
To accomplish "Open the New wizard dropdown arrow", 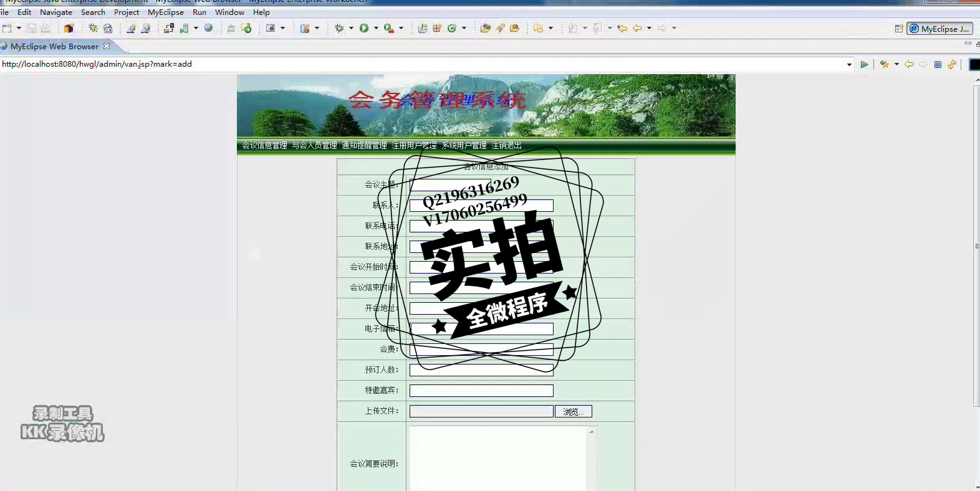I will (19, 28).
